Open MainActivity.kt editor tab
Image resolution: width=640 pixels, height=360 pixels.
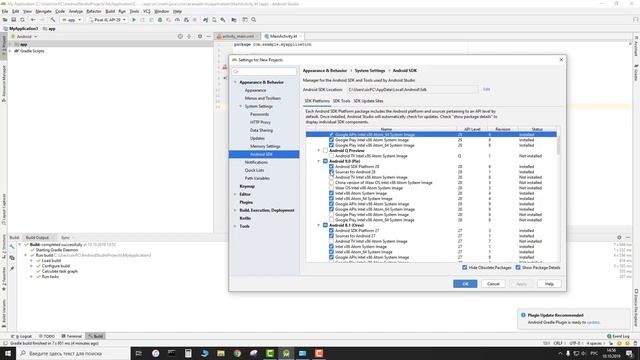tap(283, 36)
